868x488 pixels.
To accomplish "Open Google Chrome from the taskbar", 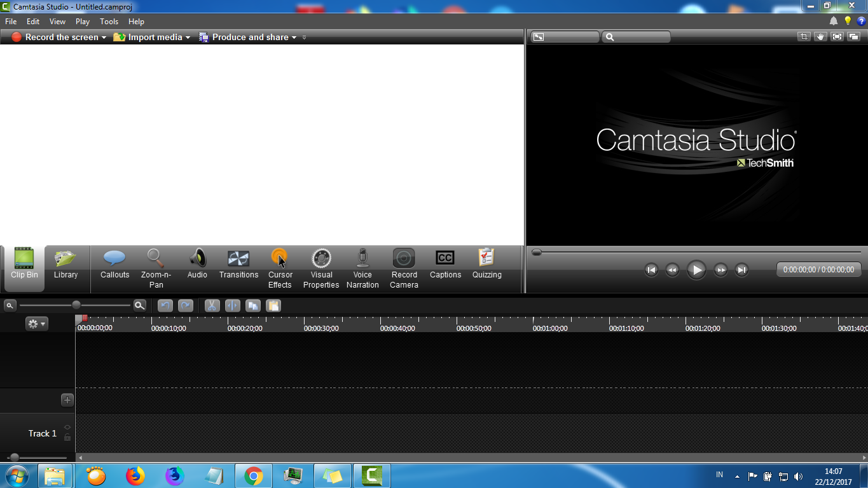I will (253, 476).
